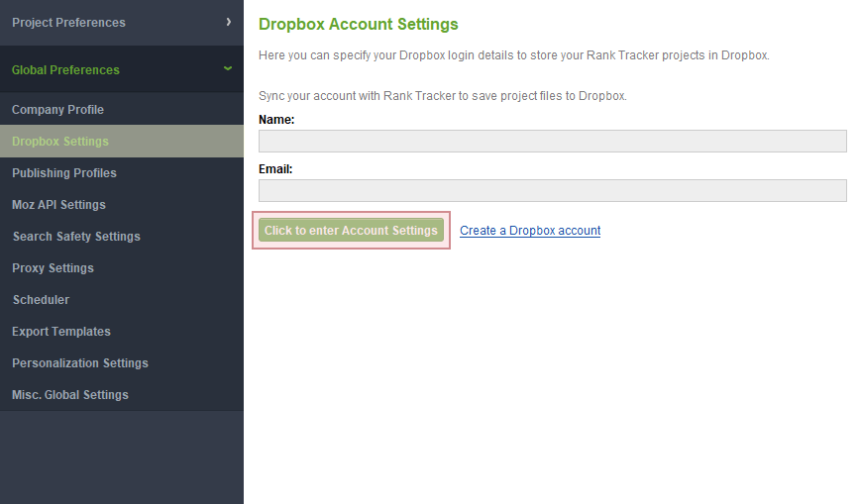Open Export Templates settings

tap(122, 332)
